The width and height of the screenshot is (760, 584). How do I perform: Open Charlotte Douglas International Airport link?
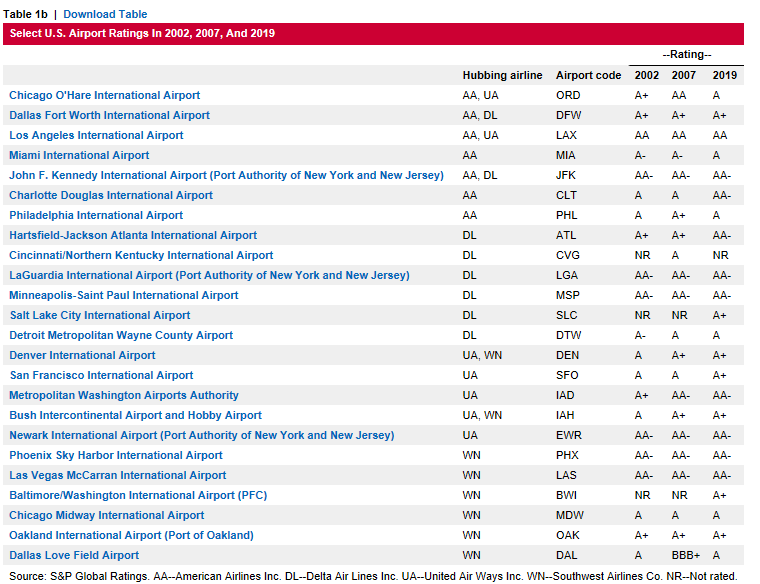(111, 195)
